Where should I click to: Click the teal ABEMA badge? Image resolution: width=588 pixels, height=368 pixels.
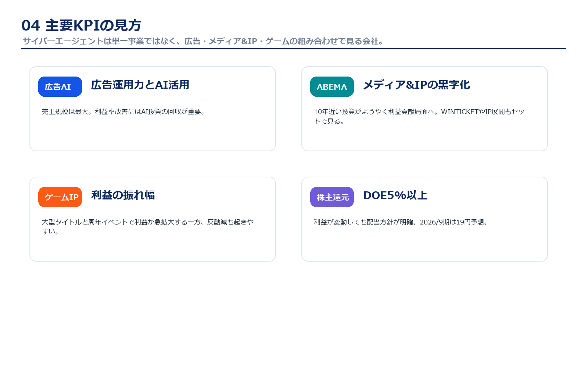coord(332,87)
